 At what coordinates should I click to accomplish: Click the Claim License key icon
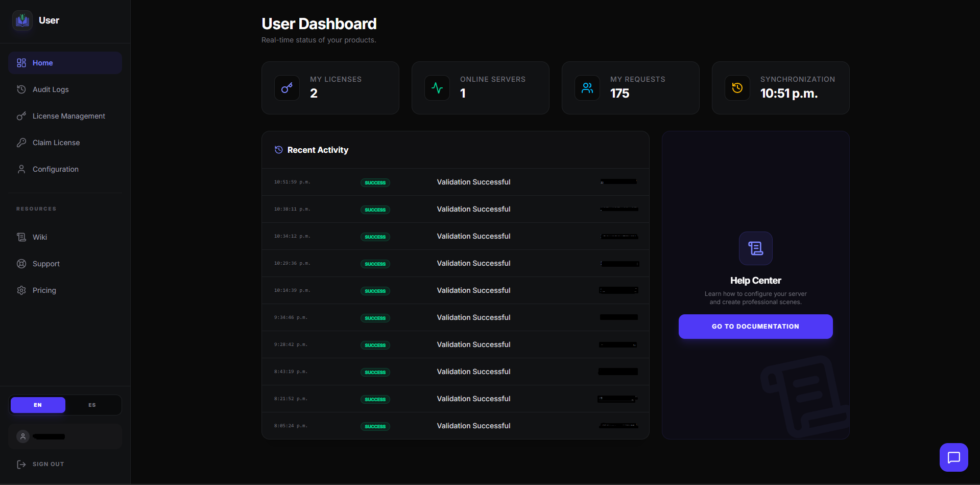click(x=21, y=143)
